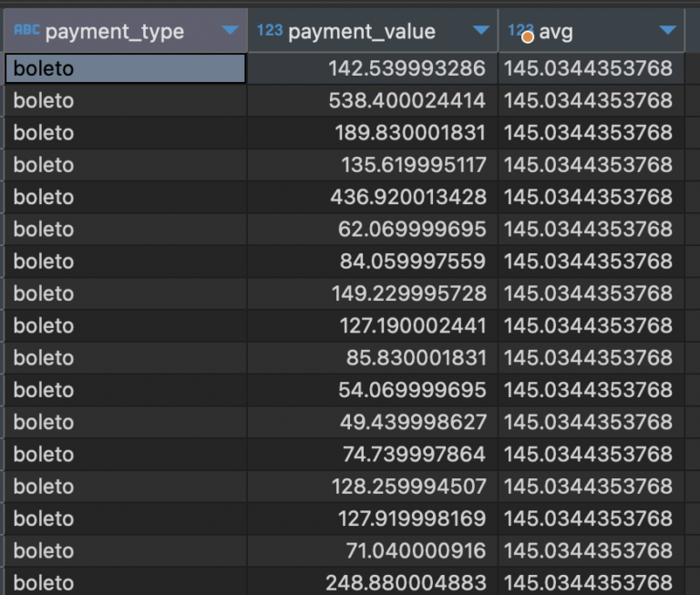Click the 123 numeric icon beside payment_value

269,31
